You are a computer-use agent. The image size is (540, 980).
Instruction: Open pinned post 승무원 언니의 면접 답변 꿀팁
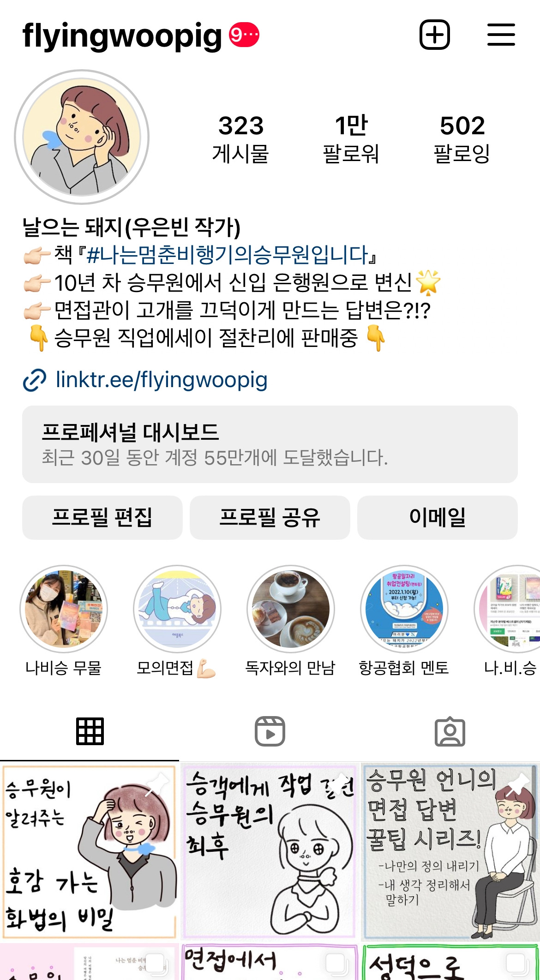pyautogui.click(x=450, y=852)
